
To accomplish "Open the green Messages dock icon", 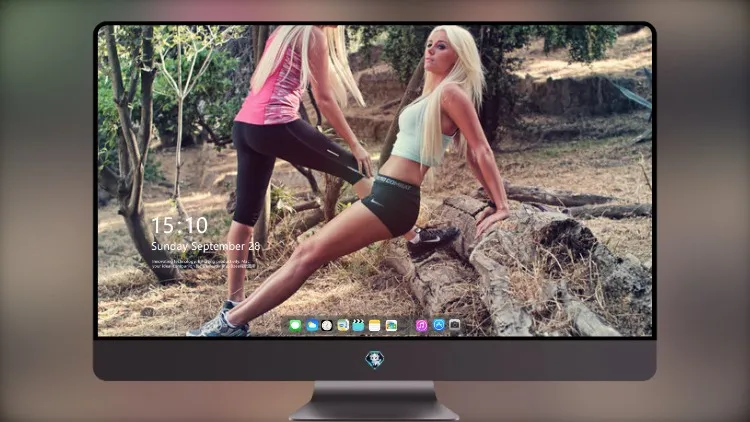I will pyautogui.click(x=295, y=326).
